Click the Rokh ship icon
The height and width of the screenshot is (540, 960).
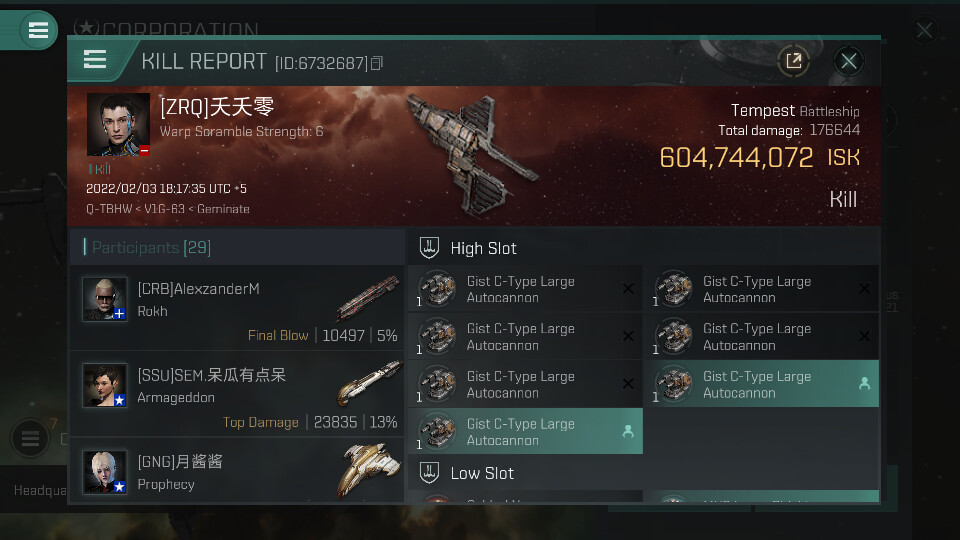(x=367, y=298)
